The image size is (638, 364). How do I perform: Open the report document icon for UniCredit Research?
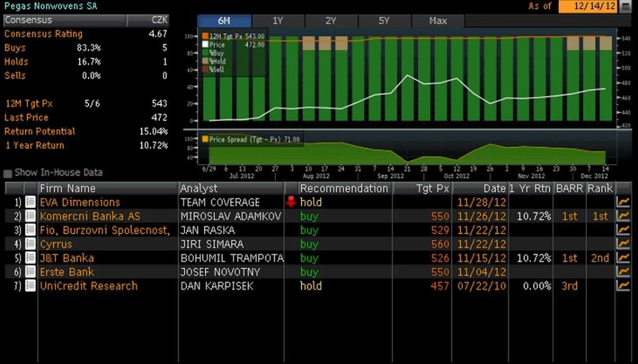tap(31, 286)
